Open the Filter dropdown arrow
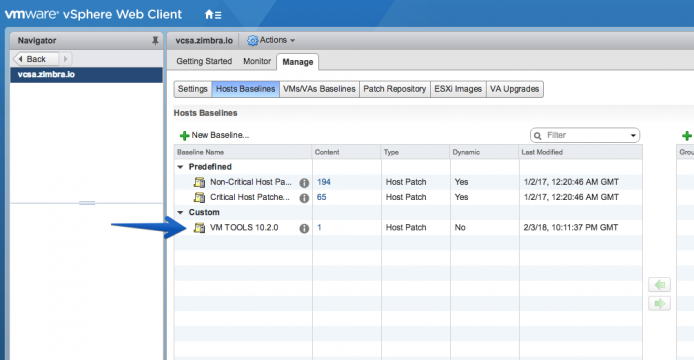This screenshot has height=360, width=694. click(633, 135)
